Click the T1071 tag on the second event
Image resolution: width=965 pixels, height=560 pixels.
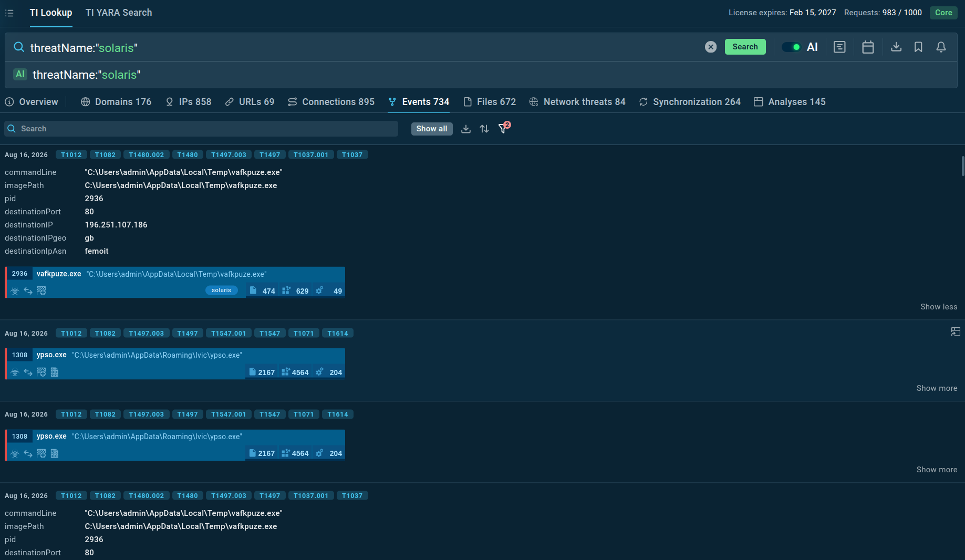click(304, 333)
